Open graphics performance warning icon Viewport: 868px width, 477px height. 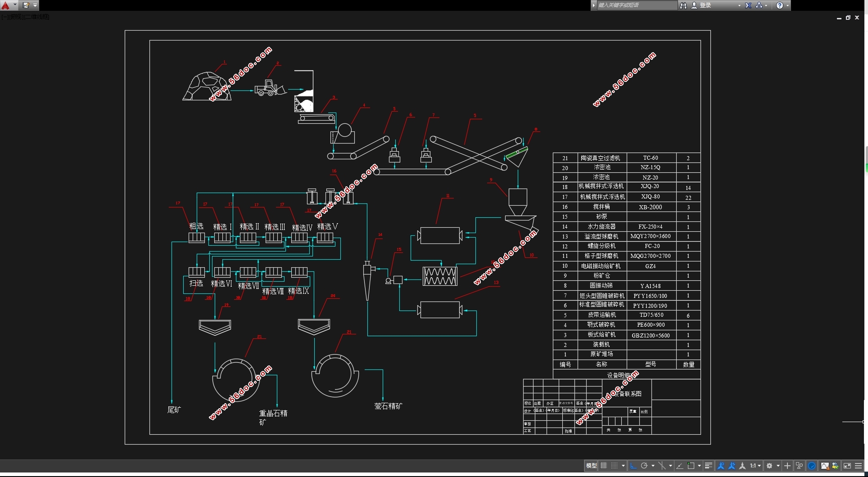coord(824,466)
